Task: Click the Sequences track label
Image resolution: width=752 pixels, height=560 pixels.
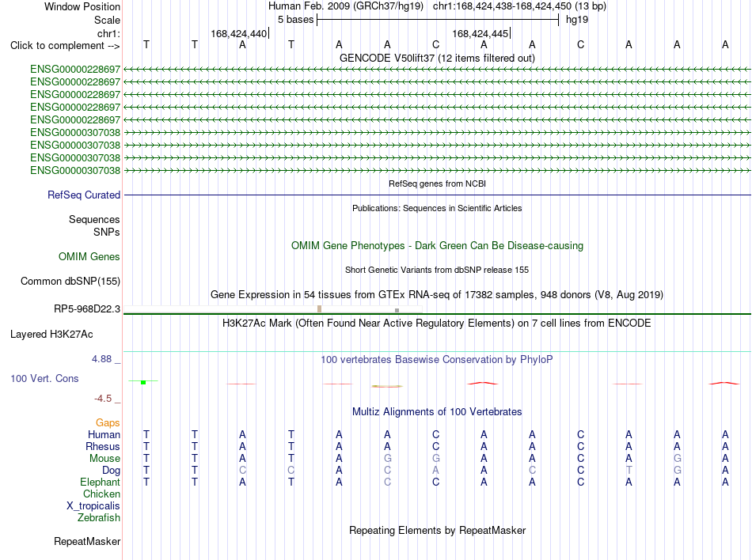Action: point(94,219)
